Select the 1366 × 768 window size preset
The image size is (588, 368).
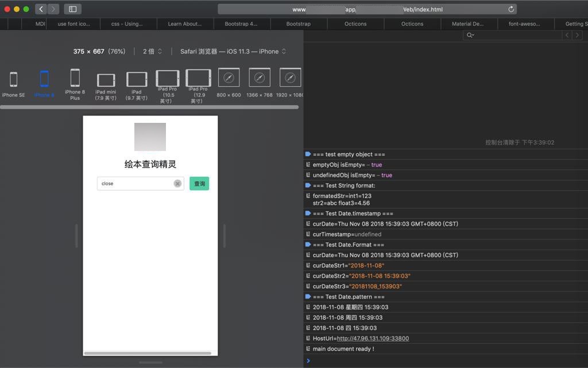tap(260, 83)
